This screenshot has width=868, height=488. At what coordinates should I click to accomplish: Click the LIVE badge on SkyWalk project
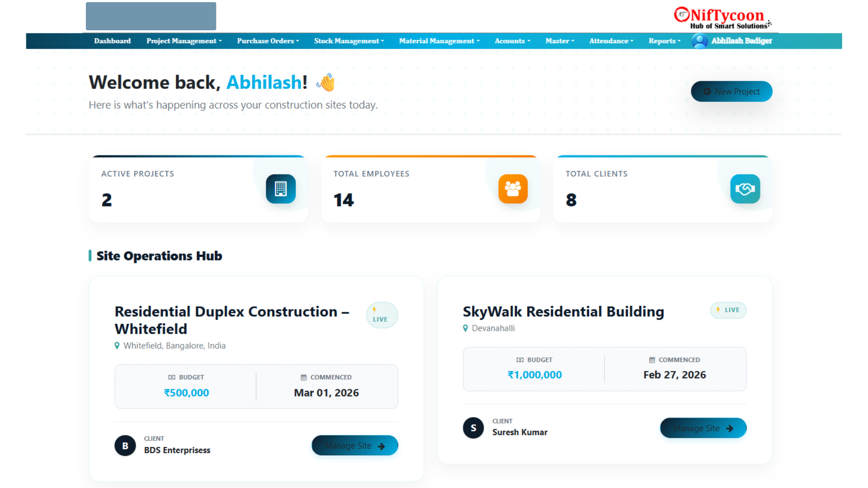(x=728, y=310)
